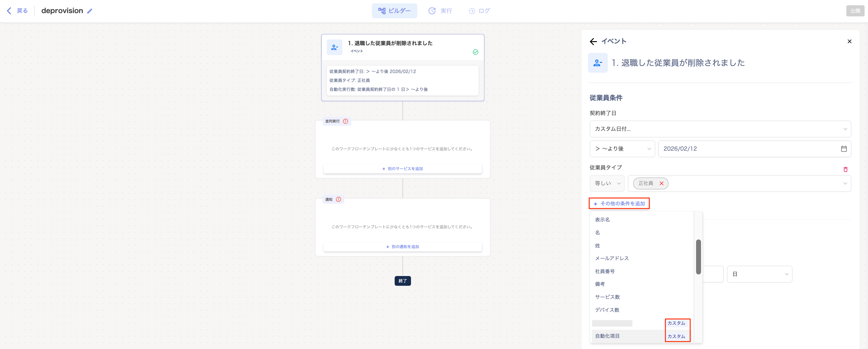Edit workflow name with the pencil icon

tap(90, 11)
